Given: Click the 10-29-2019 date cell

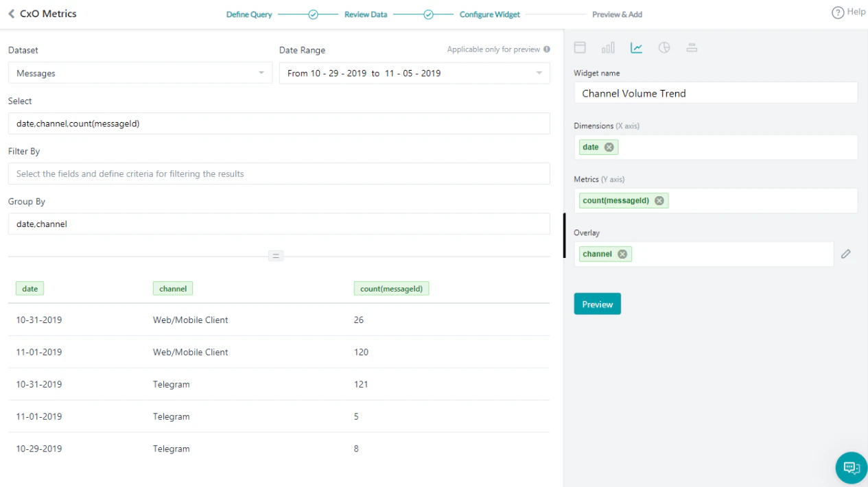Looking at the screenshot, I should [x=39, y=449].
